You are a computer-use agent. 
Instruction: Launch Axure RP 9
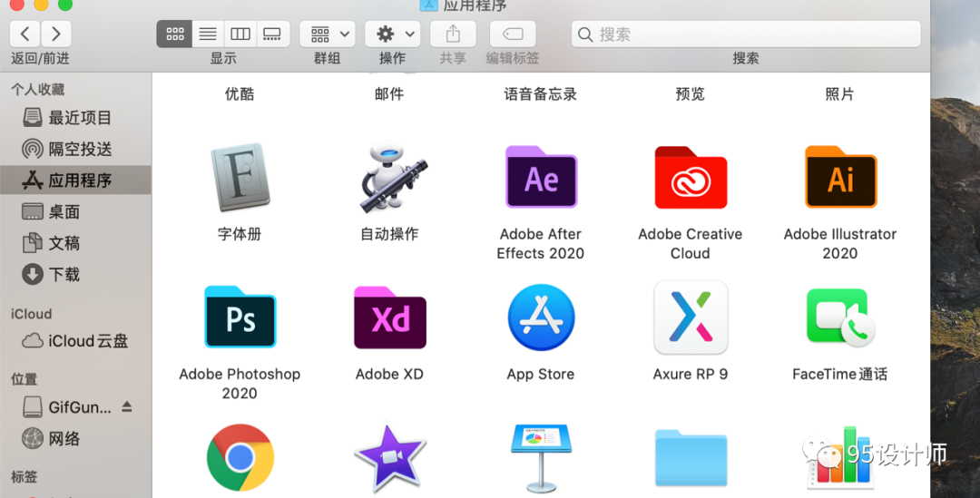click(x=691, y=317)
